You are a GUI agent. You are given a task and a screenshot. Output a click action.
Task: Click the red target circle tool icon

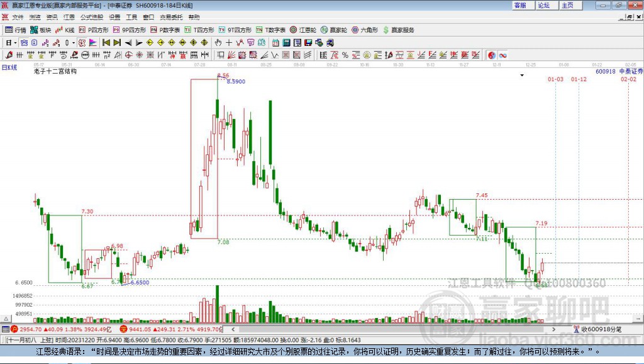(x=128, y=55)
